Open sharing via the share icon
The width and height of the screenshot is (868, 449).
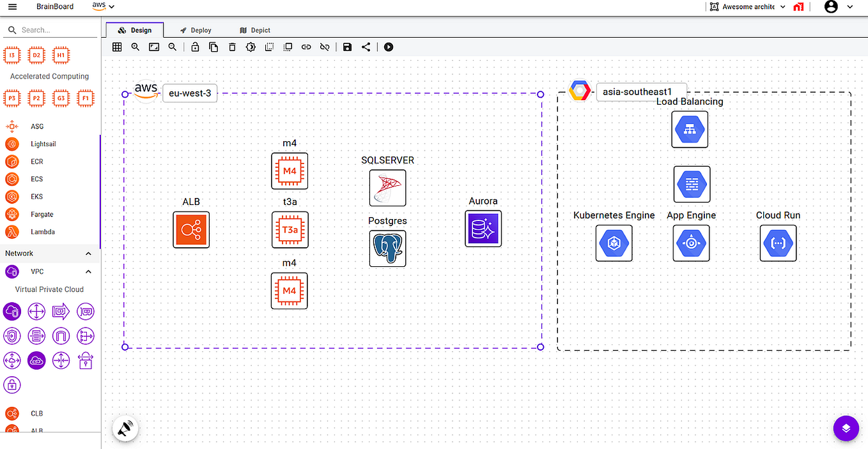click(366, 47)
